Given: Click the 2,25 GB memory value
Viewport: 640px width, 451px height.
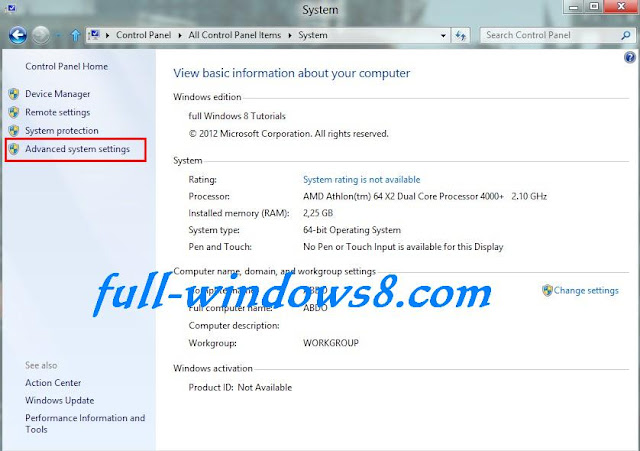Looking at the screenshot, I should (318, 213).
